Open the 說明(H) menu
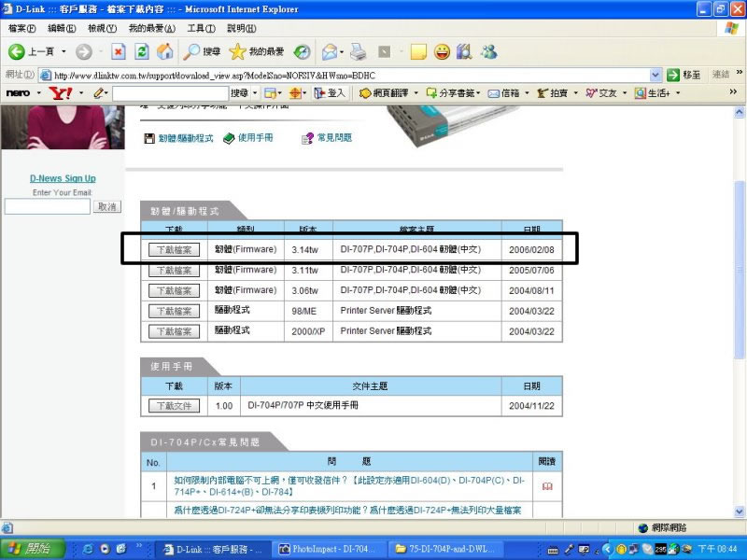The height and width of the screenshot is (560, 747). 242,29
